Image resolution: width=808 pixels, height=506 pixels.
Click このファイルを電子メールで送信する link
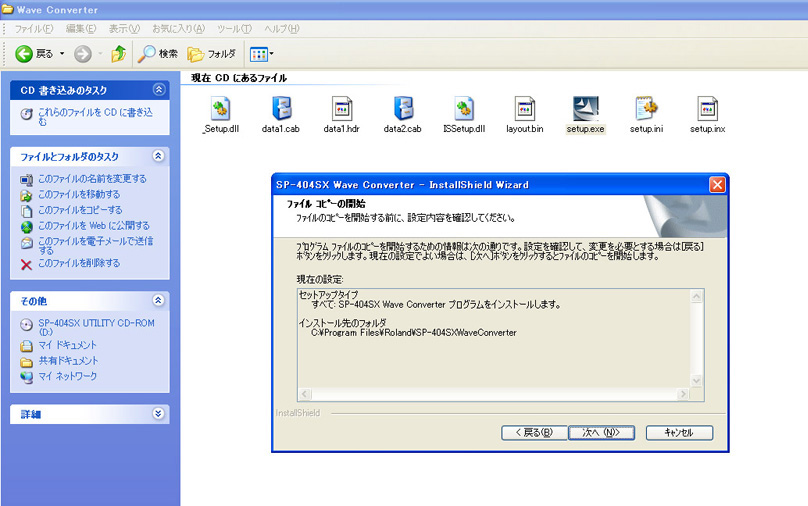(x=95, y=245)
